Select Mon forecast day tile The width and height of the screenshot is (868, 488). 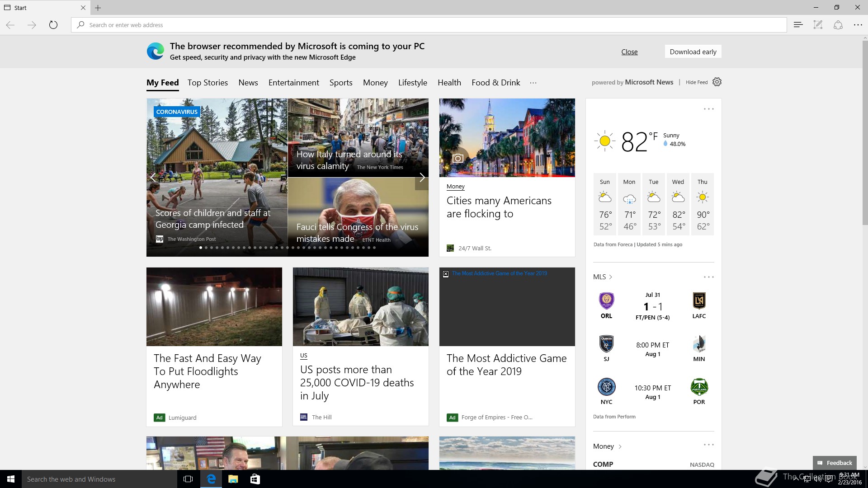pyautogui.click(x=629, y=204)
